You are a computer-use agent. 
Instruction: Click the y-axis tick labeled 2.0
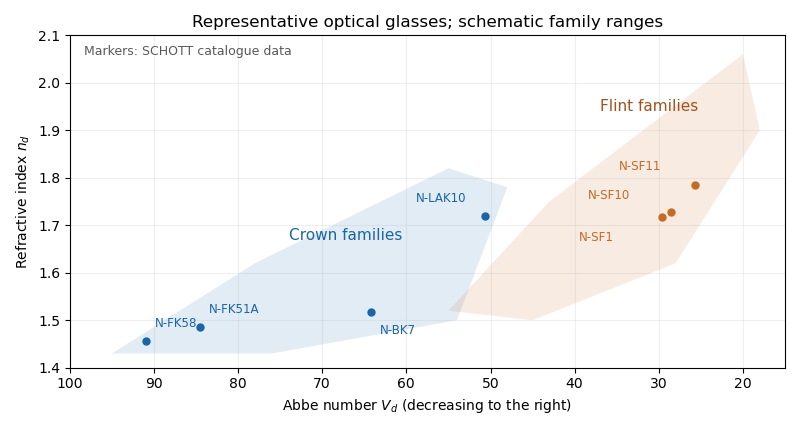tap(49, 83)
